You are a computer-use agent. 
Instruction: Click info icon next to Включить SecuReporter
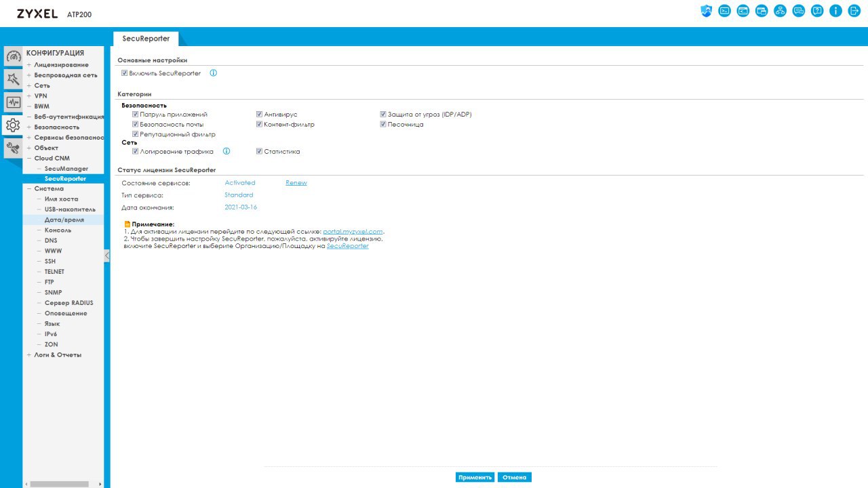pyautogui.click(x=213, y=73)
